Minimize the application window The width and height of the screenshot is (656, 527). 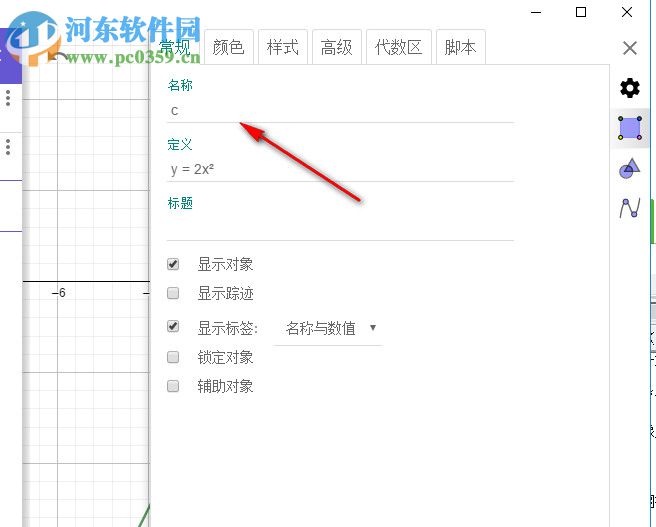pyautogui.click(x=536, y=13)
